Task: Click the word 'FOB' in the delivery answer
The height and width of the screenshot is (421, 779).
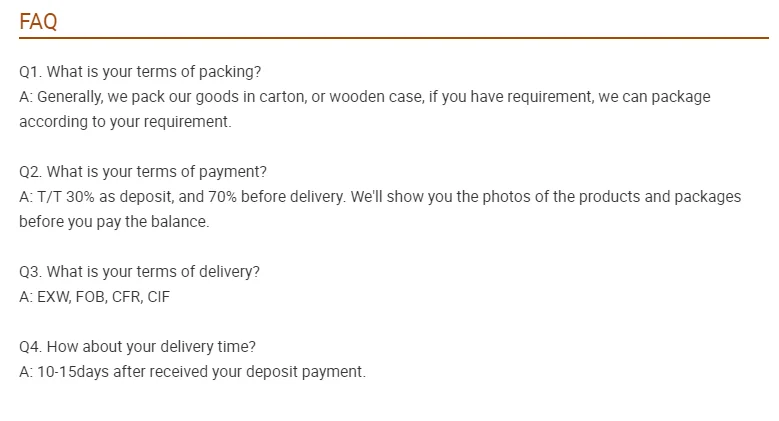Action: coord(91,297)
